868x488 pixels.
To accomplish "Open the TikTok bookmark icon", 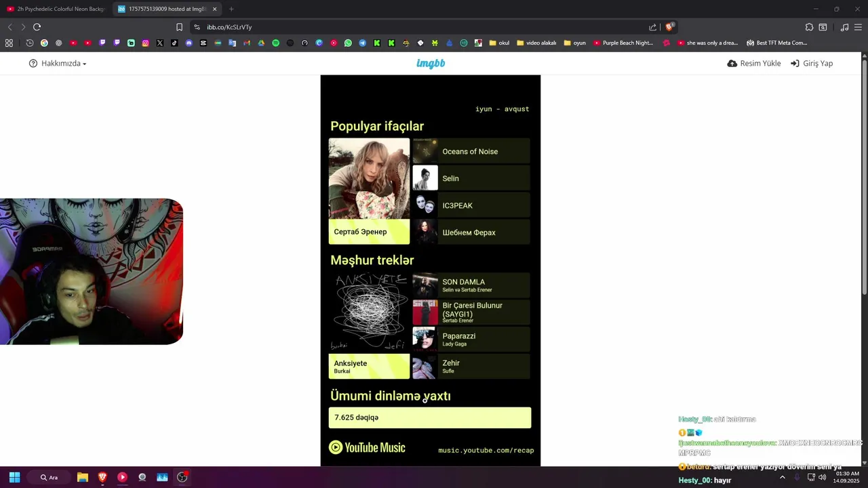I will (174, 43).
